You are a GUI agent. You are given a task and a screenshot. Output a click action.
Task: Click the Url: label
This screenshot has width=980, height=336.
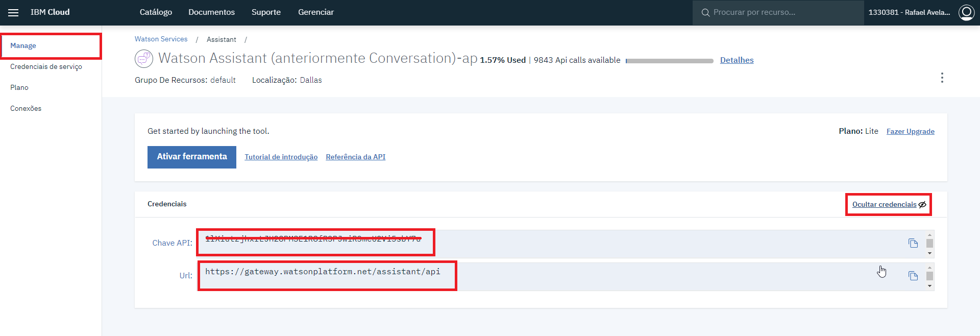click(186, 276)
